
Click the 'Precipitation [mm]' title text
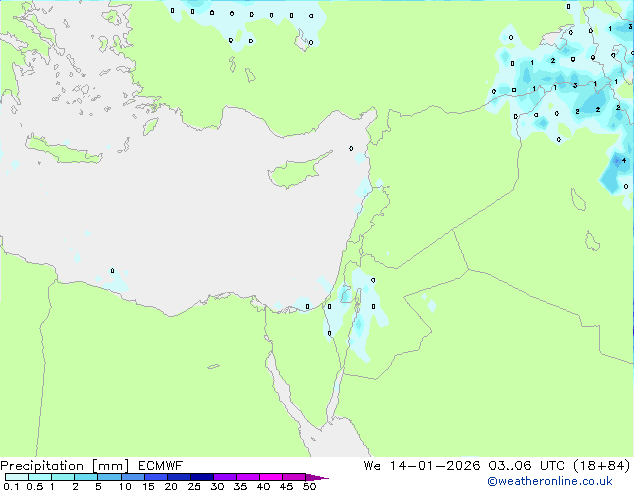tap(65, 466)
